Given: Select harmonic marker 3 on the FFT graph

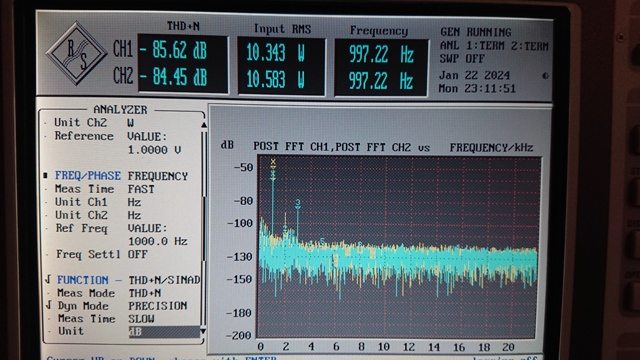Looking at the screenshot, I should coord(298,203).
